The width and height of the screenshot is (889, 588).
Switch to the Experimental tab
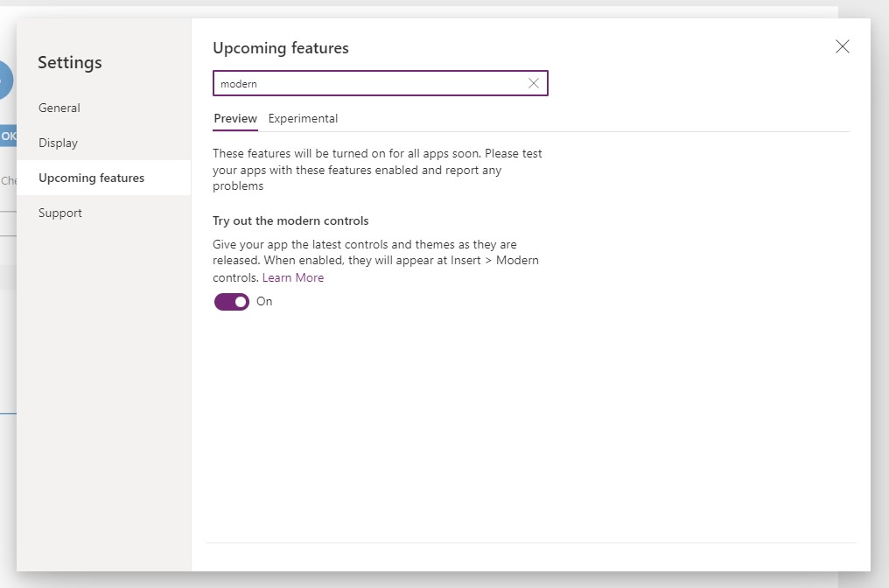303,118
